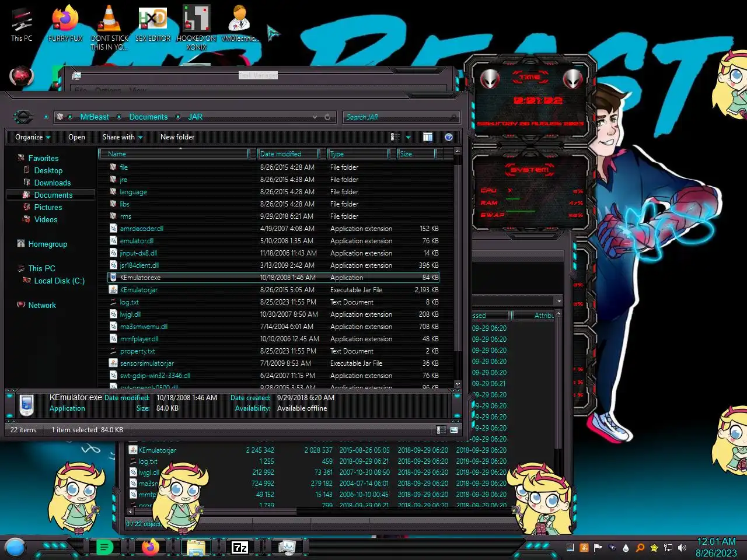Click the search magnifier in Search JAR box

coord(454,117)
